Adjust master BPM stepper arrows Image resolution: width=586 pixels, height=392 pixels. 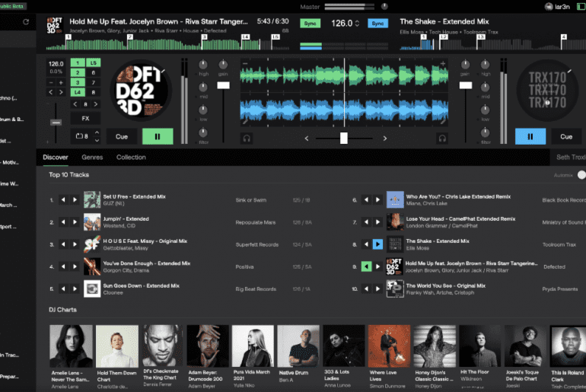tap(357, 23)
